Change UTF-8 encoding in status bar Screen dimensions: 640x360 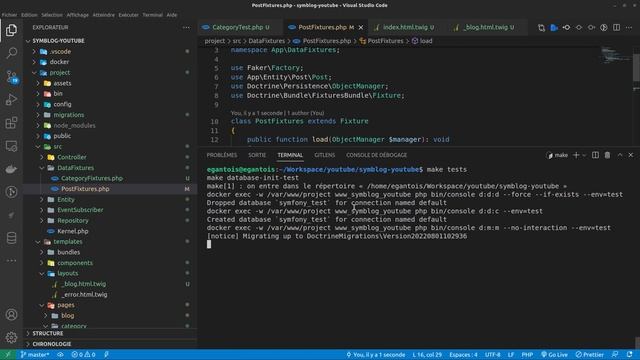coord(492,355)
